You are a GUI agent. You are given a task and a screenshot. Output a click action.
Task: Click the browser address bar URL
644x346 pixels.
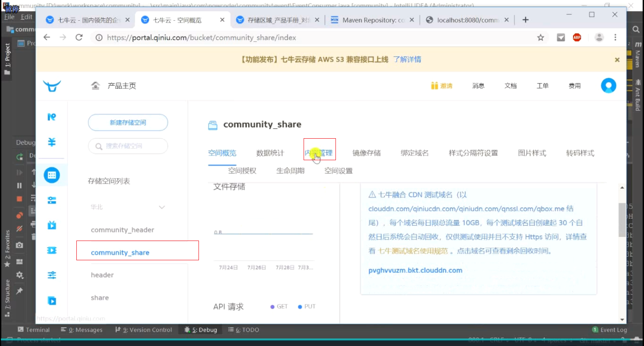pos(202,38)
